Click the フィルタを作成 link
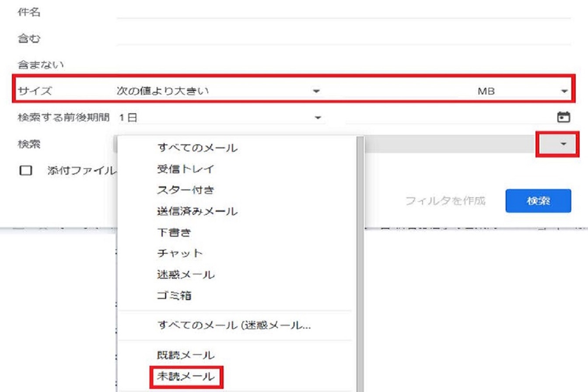Viewport: 588px width, 392px height. point(445,201)
